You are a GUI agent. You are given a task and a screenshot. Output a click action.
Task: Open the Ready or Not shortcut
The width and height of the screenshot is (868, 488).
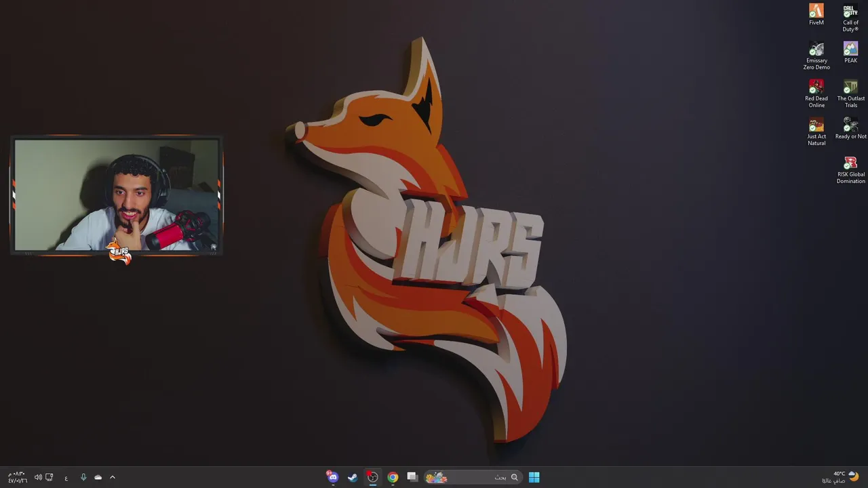850,129
